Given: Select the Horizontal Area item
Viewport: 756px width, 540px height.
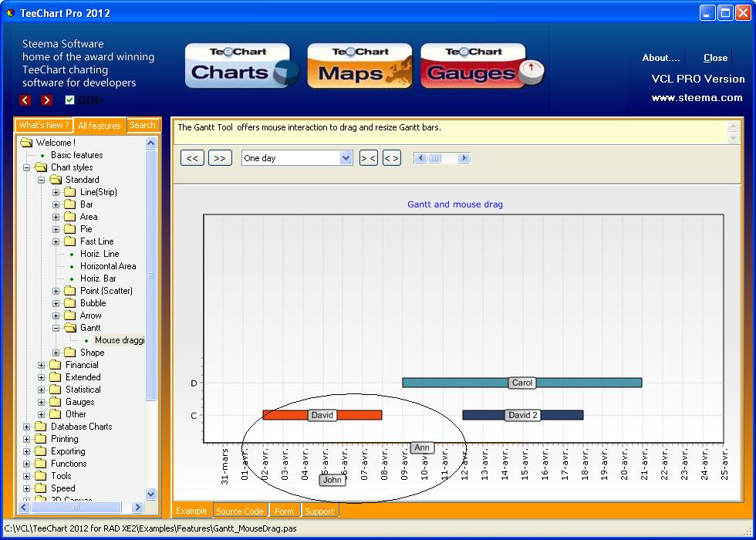Looking at the screenshot, I should (x=108, y=266).
